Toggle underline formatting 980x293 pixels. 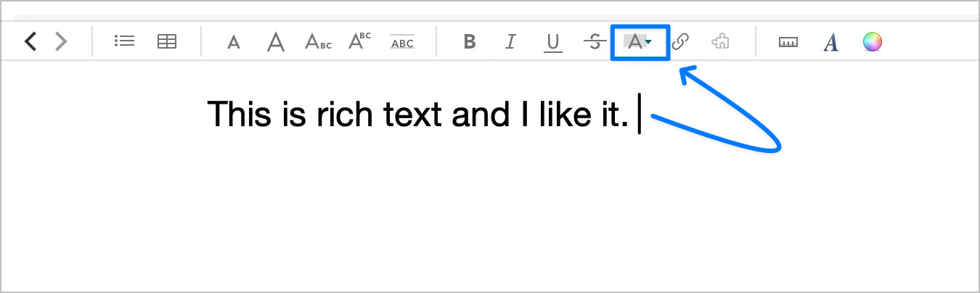point(553,43)
